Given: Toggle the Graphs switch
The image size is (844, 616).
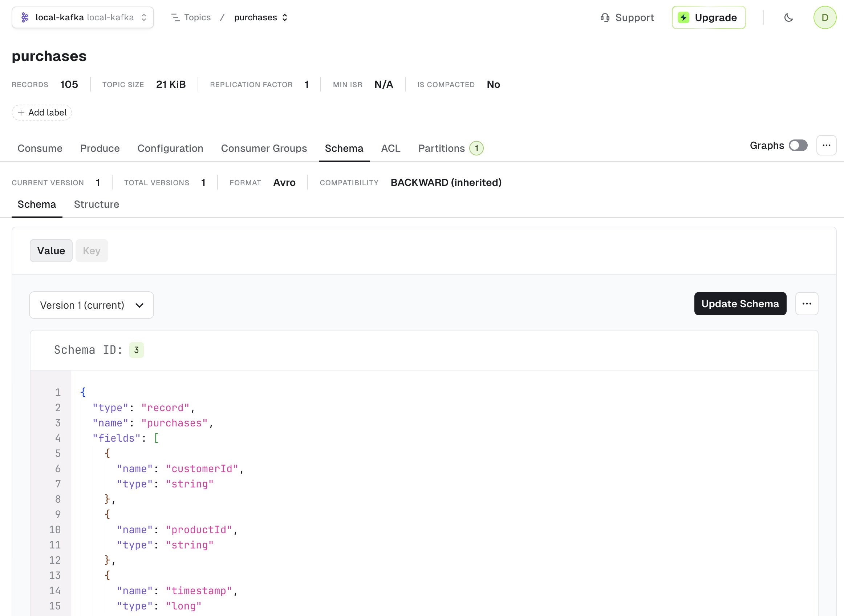Looking at the screenshot, I should (798, 145).
